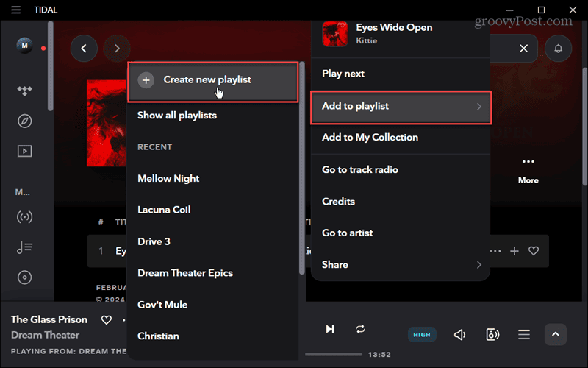Favorite the track with row heart icon
The height and width of the screenshot is (368, 588).
point(534,251)
